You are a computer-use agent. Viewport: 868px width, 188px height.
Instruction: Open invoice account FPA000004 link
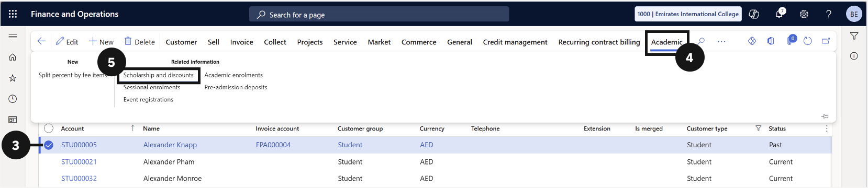click(273, 145)
